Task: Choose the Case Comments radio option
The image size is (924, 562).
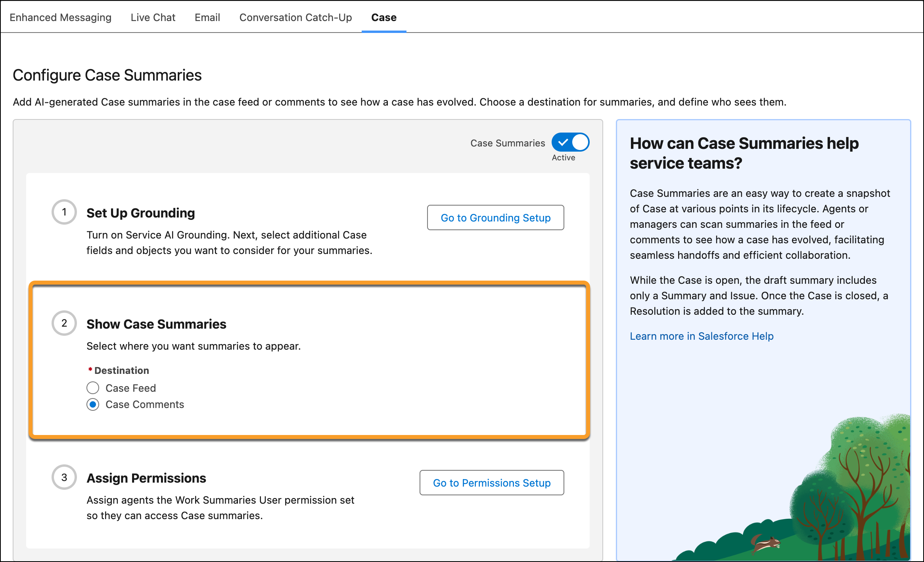Action: click(x=93, y=404)
